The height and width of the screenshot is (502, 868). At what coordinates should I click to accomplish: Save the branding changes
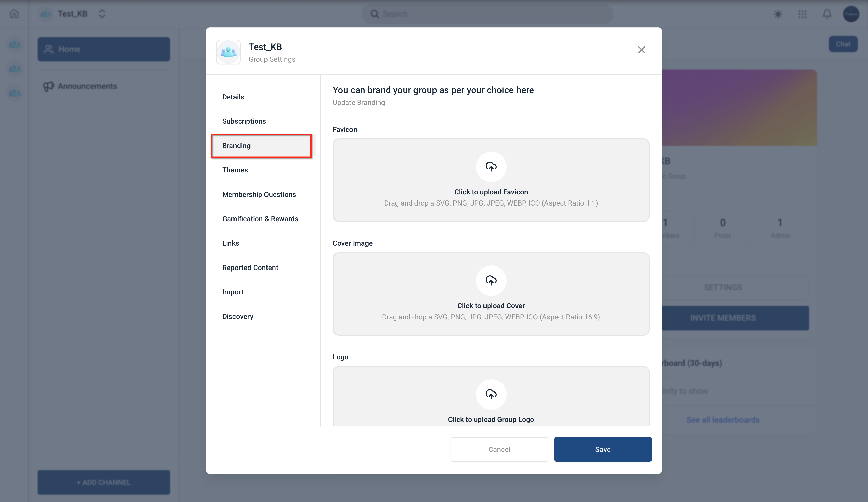(x=603, y=449)
